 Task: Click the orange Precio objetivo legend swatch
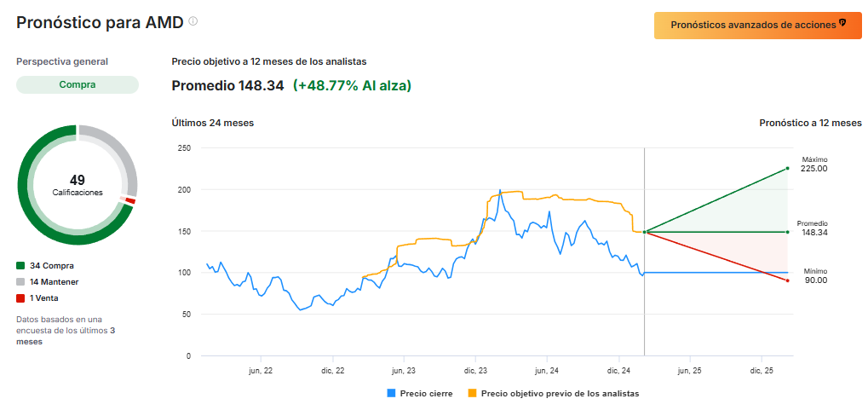tap(472, 393)
